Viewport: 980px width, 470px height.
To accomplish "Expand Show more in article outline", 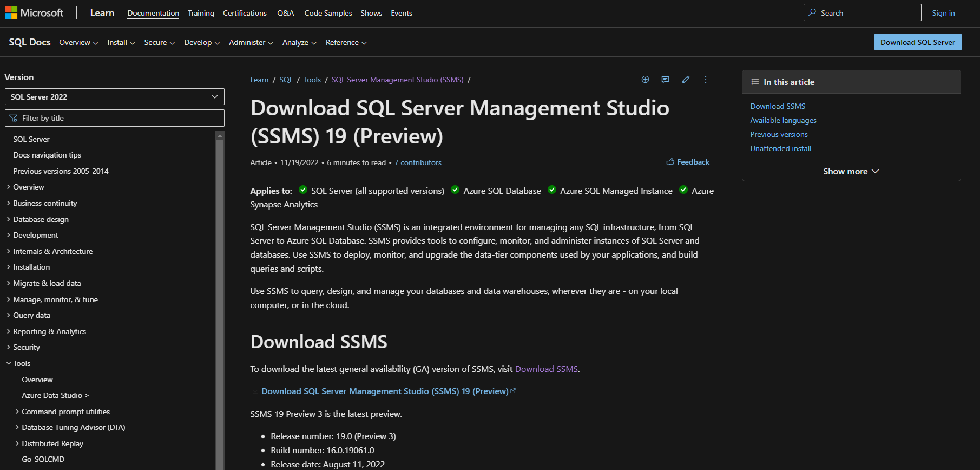I will (851, 171).
